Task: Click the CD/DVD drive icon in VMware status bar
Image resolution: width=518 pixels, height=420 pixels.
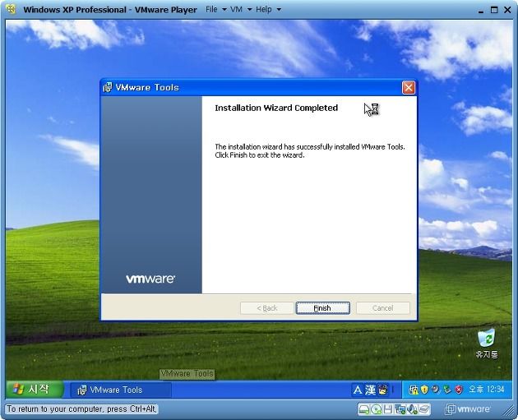Action: (x=377, y=410)
